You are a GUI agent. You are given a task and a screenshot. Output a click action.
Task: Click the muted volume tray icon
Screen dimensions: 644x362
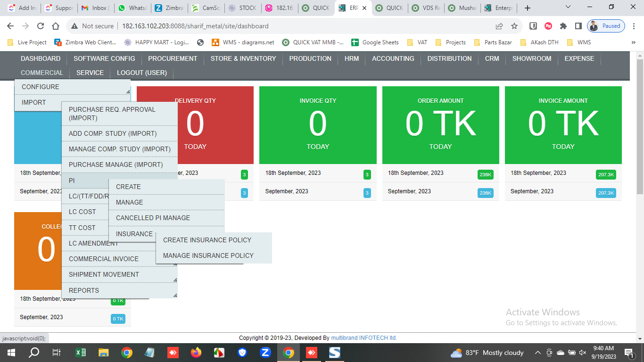click(x=583, y=353)
